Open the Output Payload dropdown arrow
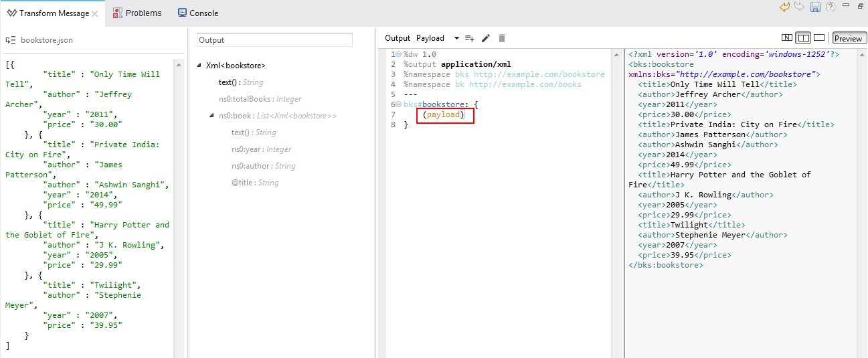 tap(456, 39)
